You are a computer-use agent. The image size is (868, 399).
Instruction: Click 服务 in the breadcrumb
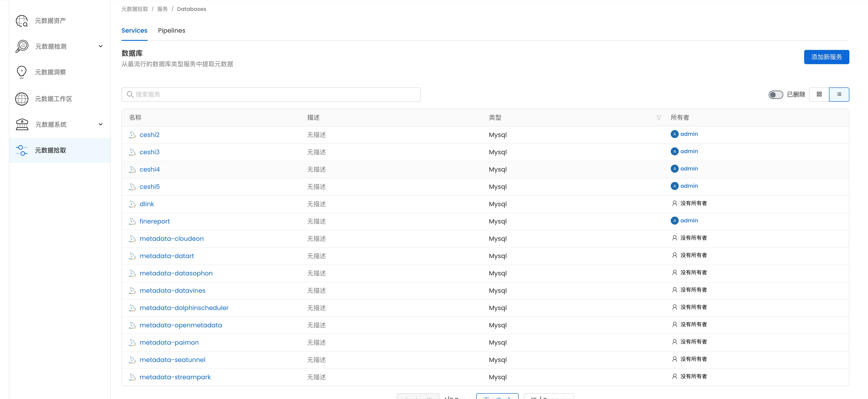tap(162, 9)
